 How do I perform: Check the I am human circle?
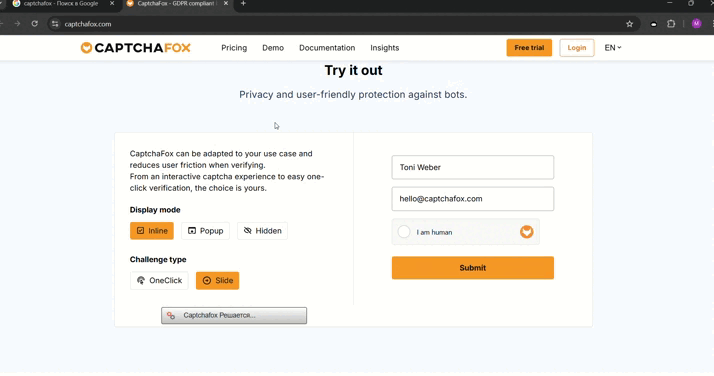pyautogui.click(x=404, y=232)
